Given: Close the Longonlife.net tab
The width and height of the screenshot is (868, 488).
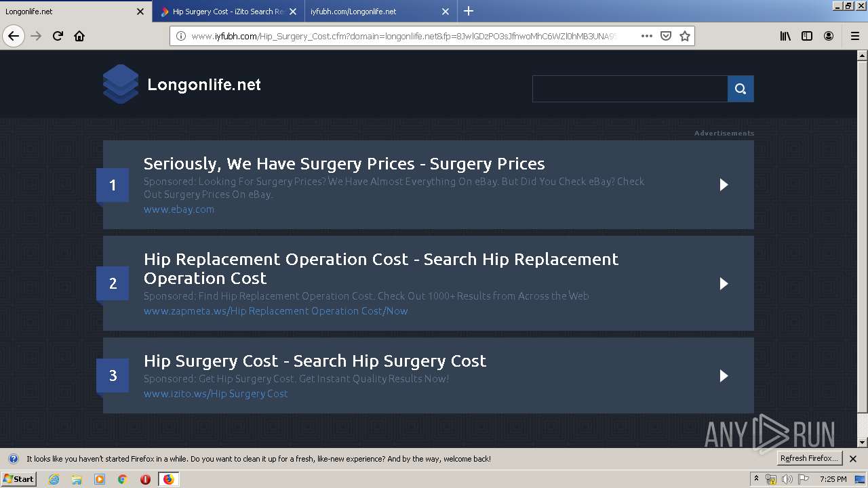Looking at the screenshot, I should point(140,12).
